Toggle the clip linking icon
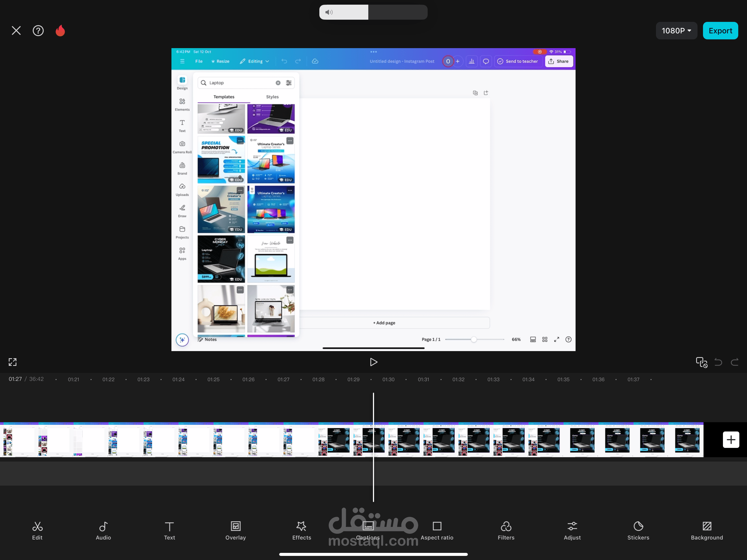747x560 pixels. click(701, 362)
